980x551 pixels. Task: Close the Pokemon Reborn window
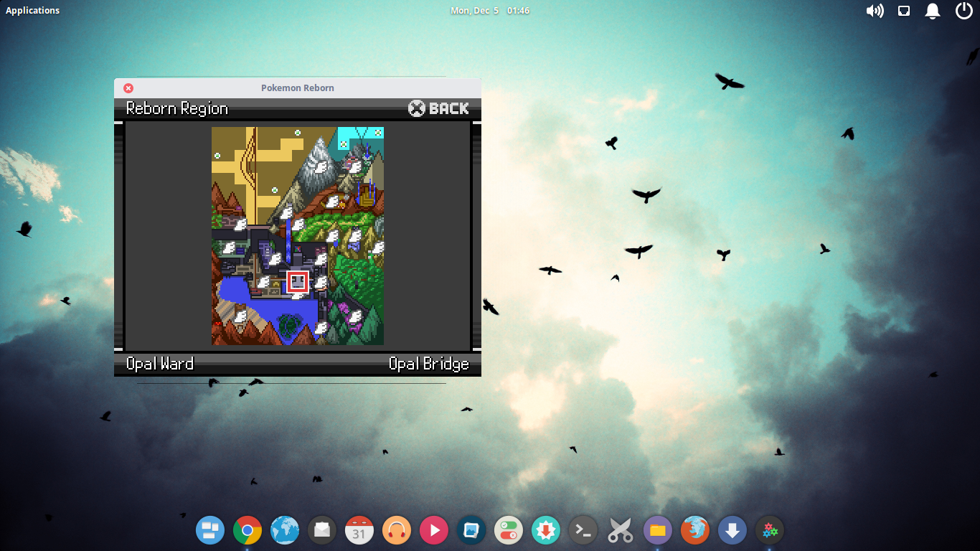coord(128,88)
